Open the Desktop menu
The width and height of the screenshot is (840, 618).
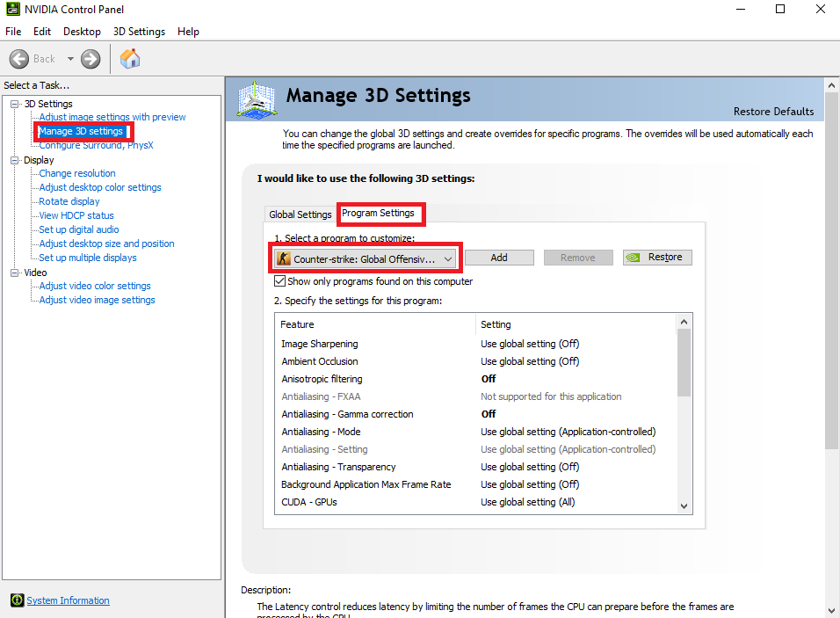click(x=82, y=32)
